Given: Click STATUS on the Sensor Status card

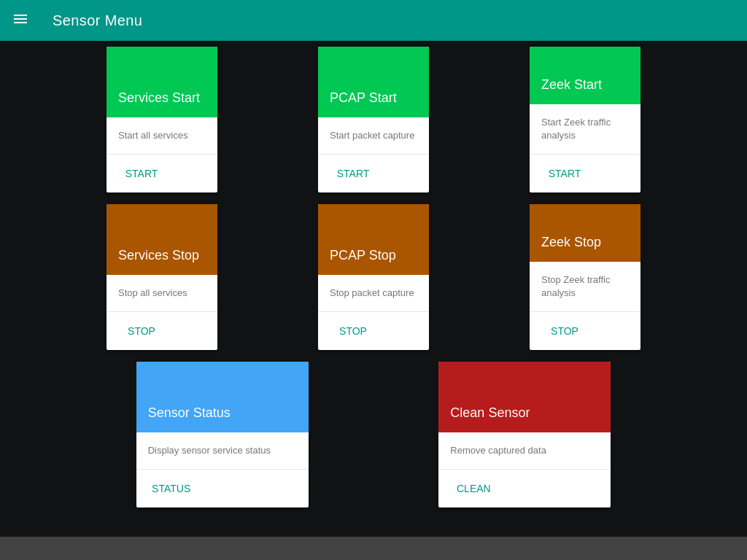Looking at the screenshot, I should [171, 489].
